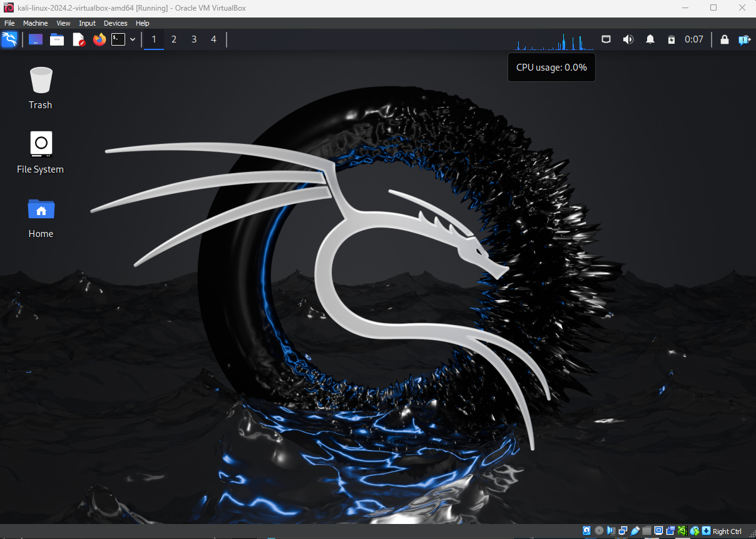Lock the screen with padlock icon

click(725, 39)
